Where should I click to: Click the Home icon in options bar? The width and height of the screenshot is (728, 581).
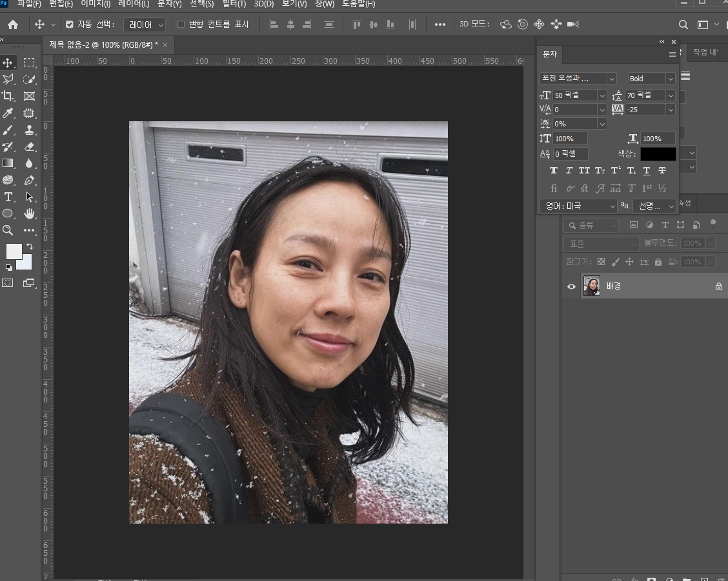point(13,25)
